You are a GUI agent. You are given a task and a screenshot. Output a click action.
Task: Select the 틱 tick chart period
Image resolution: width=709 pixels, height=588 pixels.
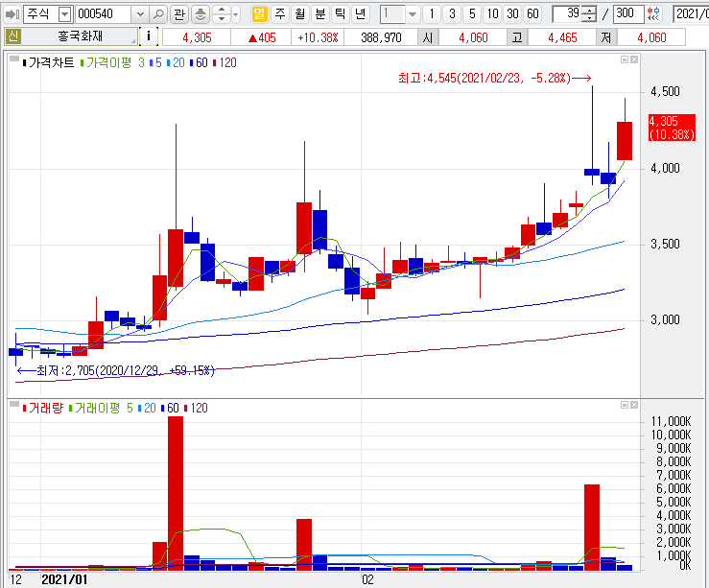coord(340,14)
